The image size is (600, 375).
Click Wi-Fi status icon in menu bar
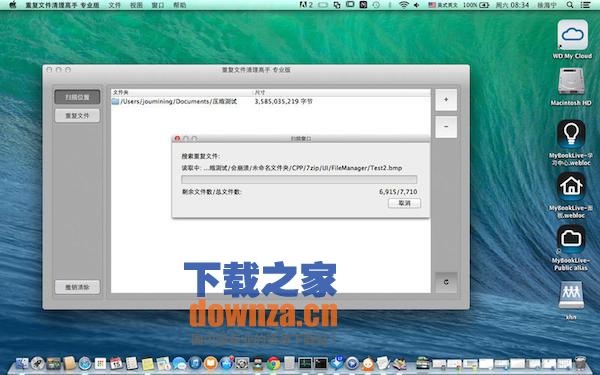click(403, 5)
